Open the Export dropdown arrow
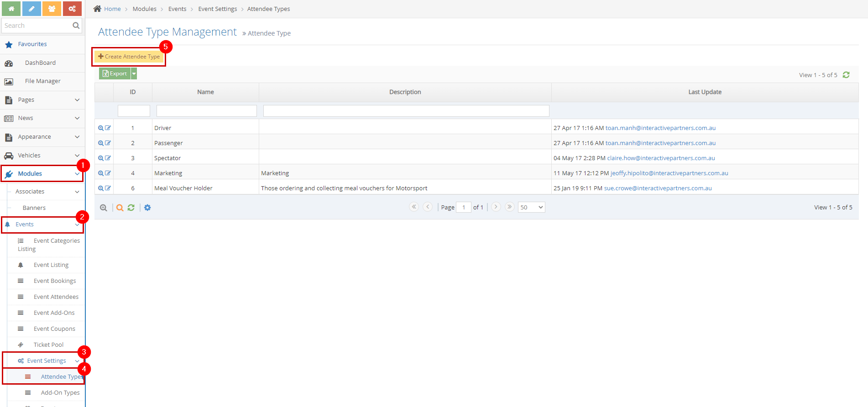 134,73
